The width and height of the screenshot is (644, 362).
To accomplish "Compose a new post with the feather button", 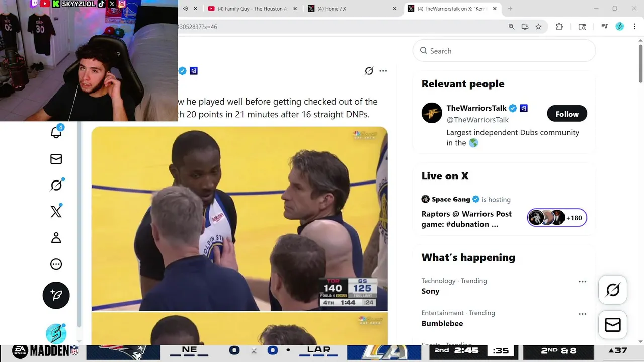I will 56,295.
